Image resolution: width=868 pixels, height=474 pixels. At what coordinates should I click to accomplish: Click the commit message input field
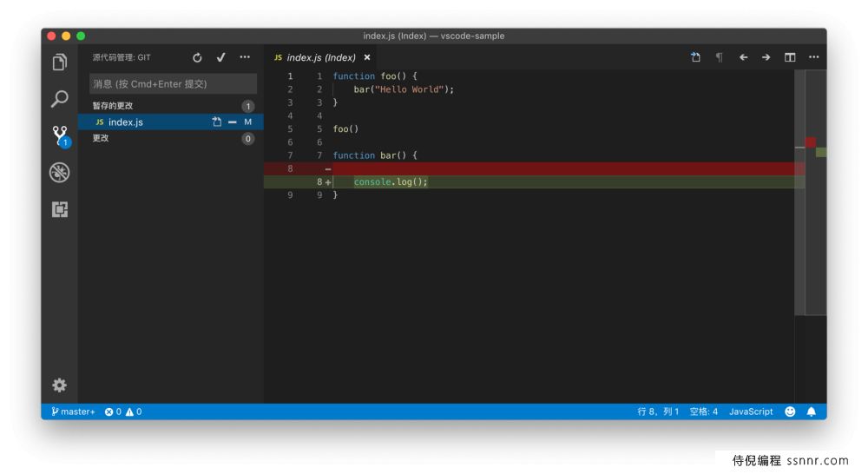[x=173, y=83]
